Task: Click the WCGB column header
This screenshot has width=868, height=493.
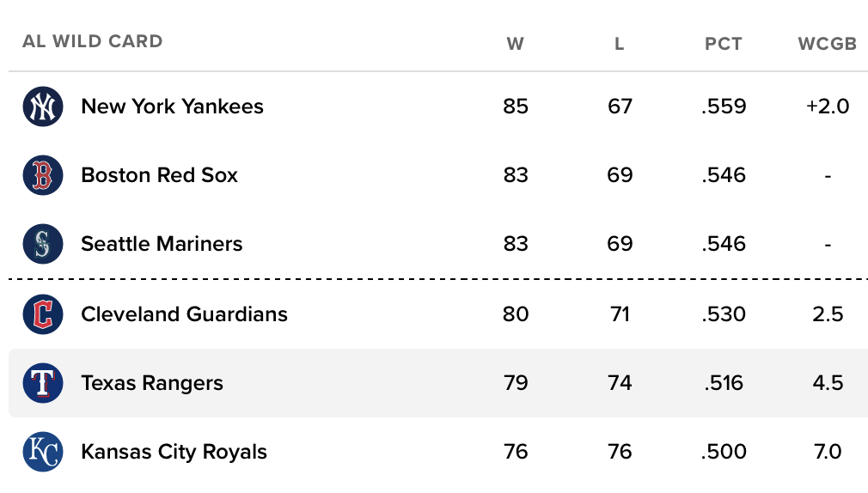Action: pyautogui.click(x=828, y=44)
